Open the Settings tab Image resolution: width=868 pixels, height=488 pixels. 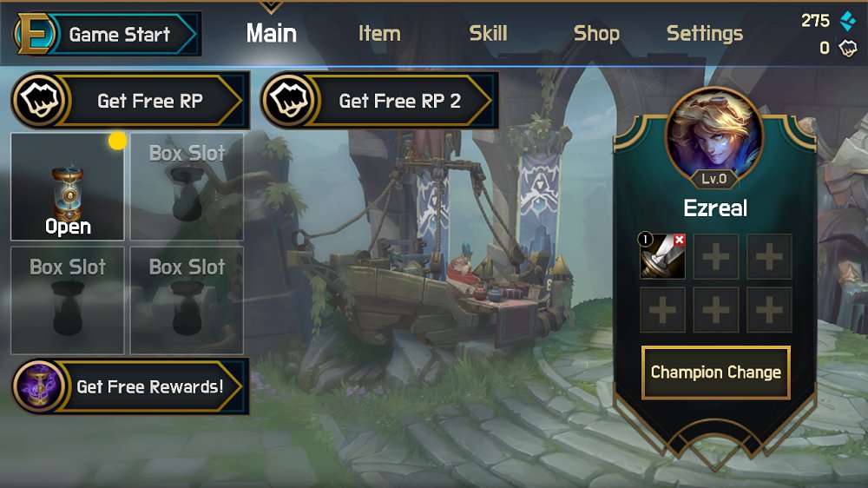(x=705, y=34)
